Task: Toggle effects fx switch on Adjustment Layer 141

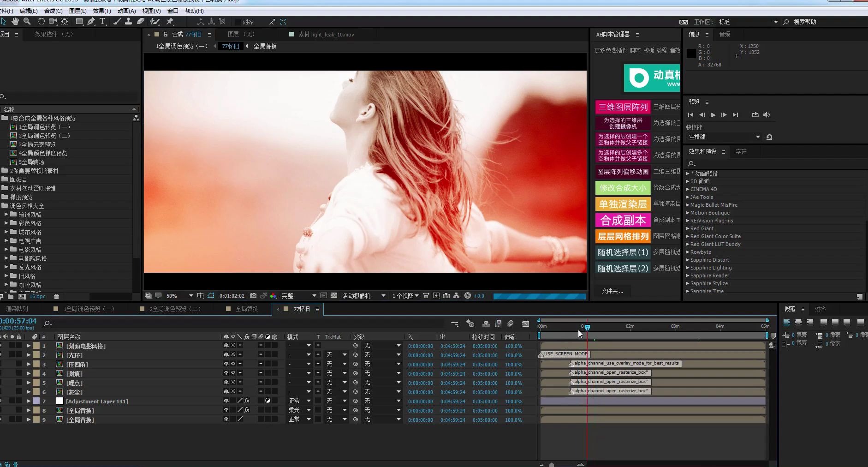Action: (x=247, y=401)
